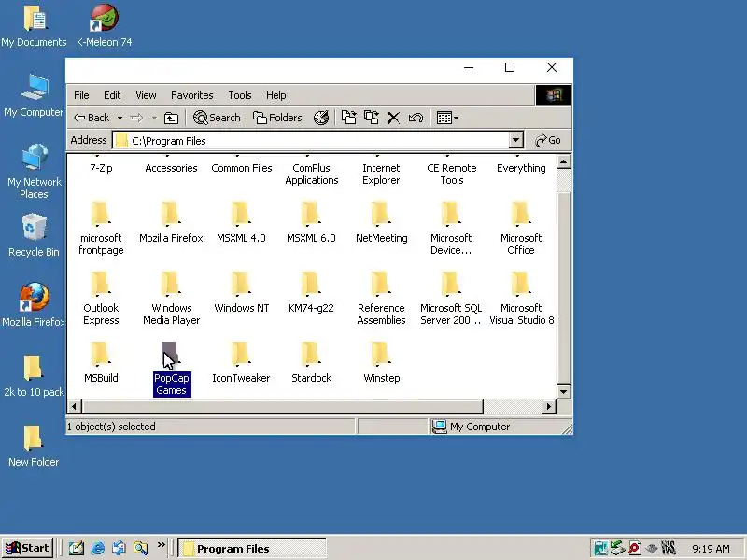Viewport: 747px width, 560px height.
Task: Select the Recycle Bin desktop icon
Action: (34, 236)
